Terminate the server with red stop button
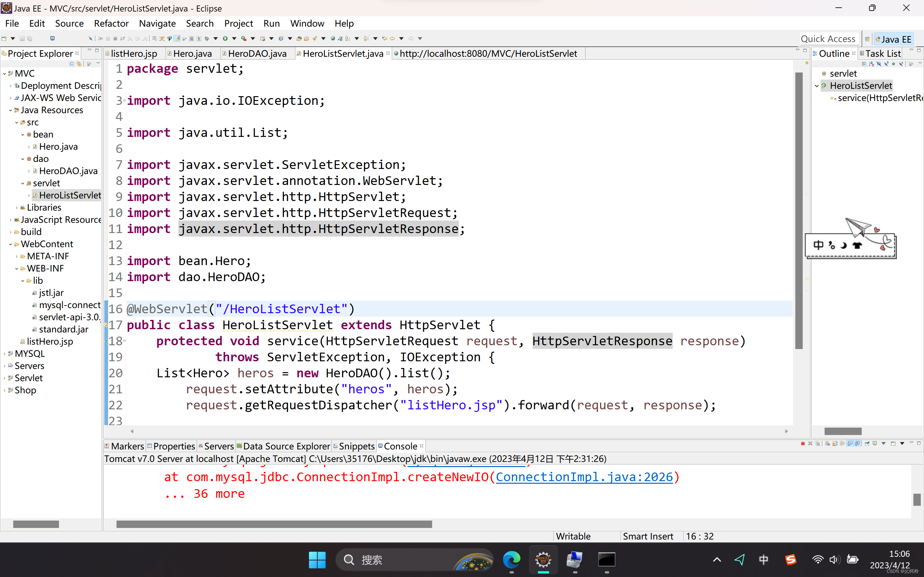This screenshot has height=577, width=924. (x=803, y=443)
